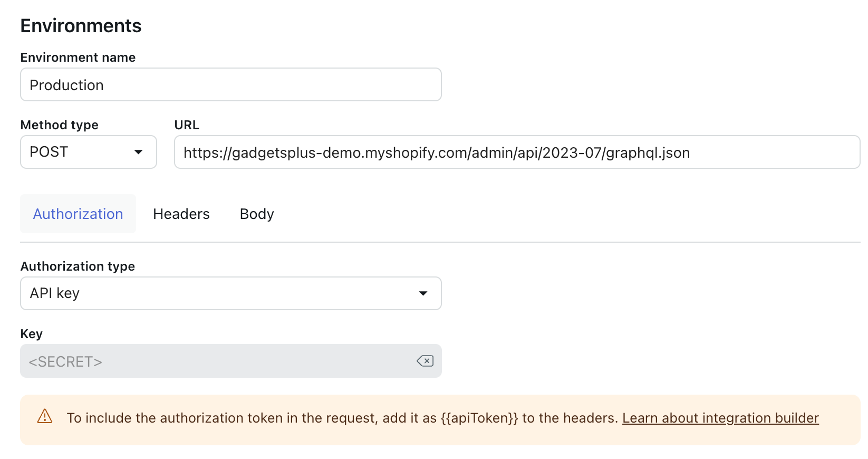Click the warning triangle icon in the banner

coord(45,416)
